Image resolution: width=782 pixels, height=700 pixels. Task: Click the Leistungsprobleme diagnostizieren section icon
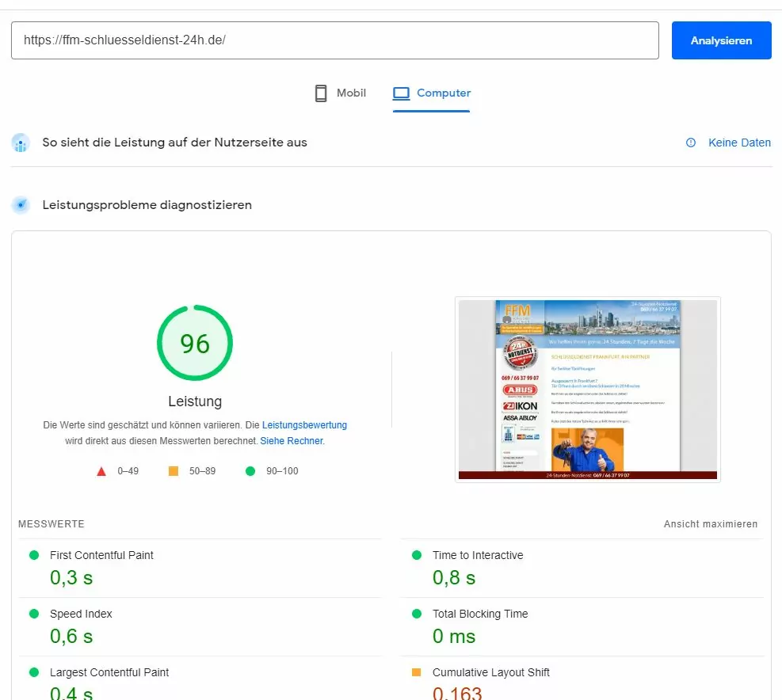click(21, 205)
